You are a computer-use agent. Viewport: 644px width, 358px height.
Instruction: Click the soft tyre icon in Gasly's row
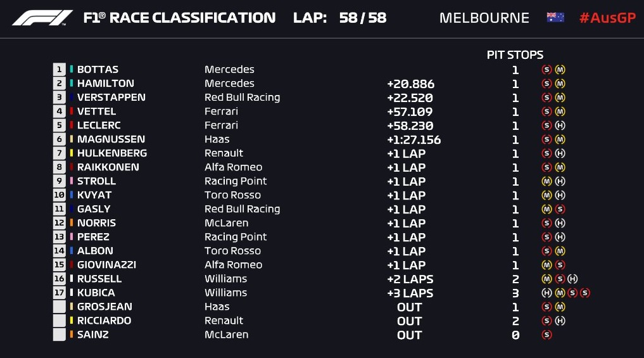click(560, 209)
